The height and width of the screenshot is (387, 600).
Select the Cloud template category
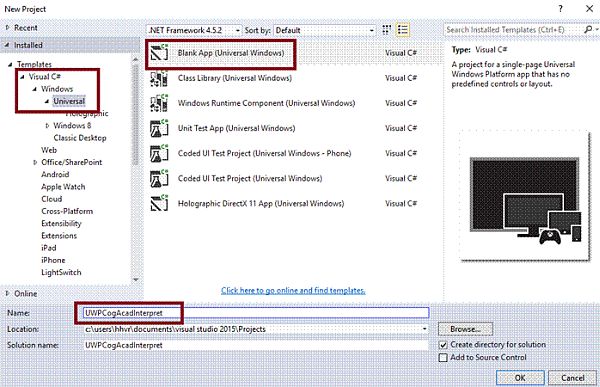(x=52, y=199)
